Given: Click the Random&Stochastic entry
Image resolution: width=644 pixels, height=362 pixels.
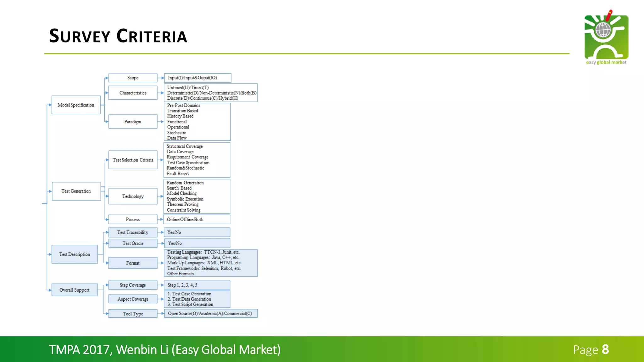Looking at the screenshot, I should 186,168.
